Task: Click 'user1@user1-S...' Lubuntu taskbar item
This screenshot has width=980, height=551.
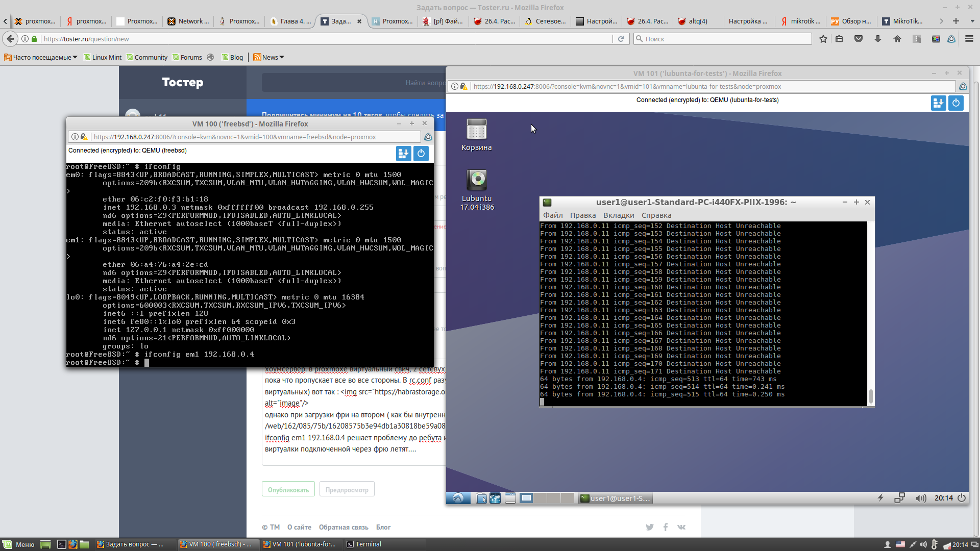Action: [616, 498]
